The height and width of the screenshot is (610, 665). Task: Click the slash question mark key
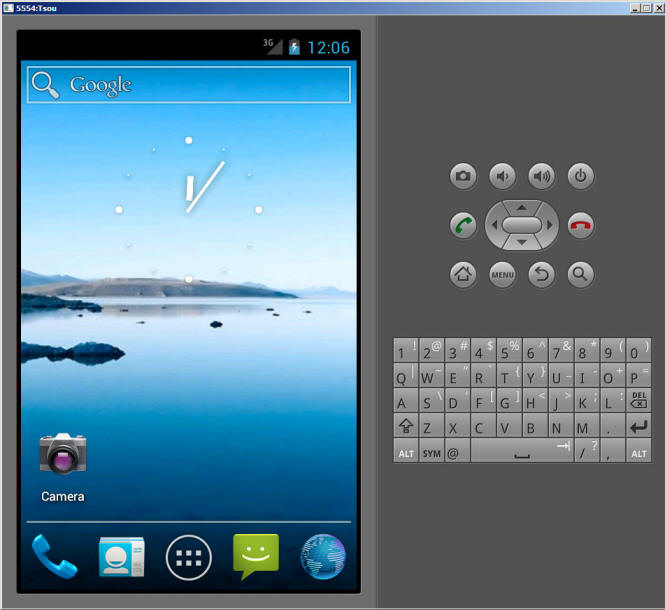pos(587,451)
